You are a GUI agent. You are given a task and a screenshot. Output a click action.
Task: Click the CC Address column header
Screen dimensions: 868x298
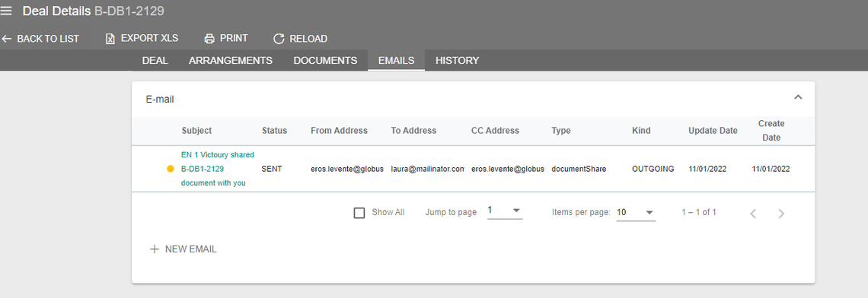(496, 131)
